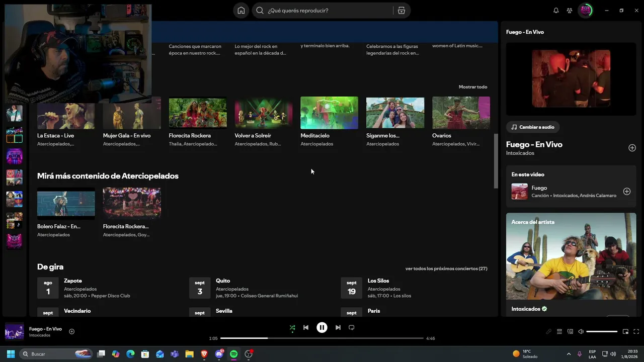Image resolution: width=644 pixels, height=362 pixels.
Task: Open the Los Silos concert on sept 19
Action: pos(413,288)
